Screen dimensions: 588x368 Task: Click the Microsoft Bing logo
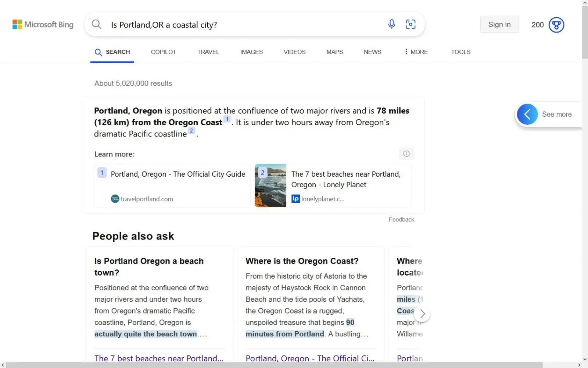tap(43, 25)
